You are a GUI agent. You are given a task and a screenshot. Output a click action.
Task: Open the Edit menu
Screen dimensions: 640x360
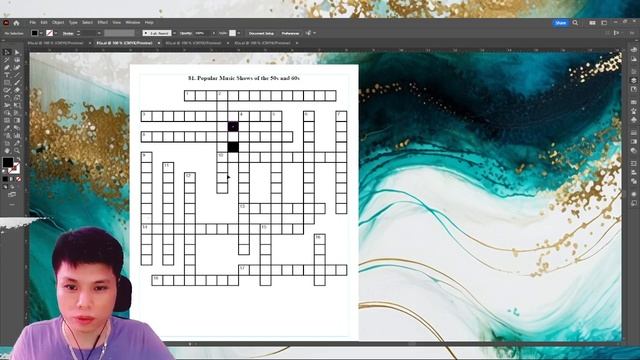[x=44, y=23]
